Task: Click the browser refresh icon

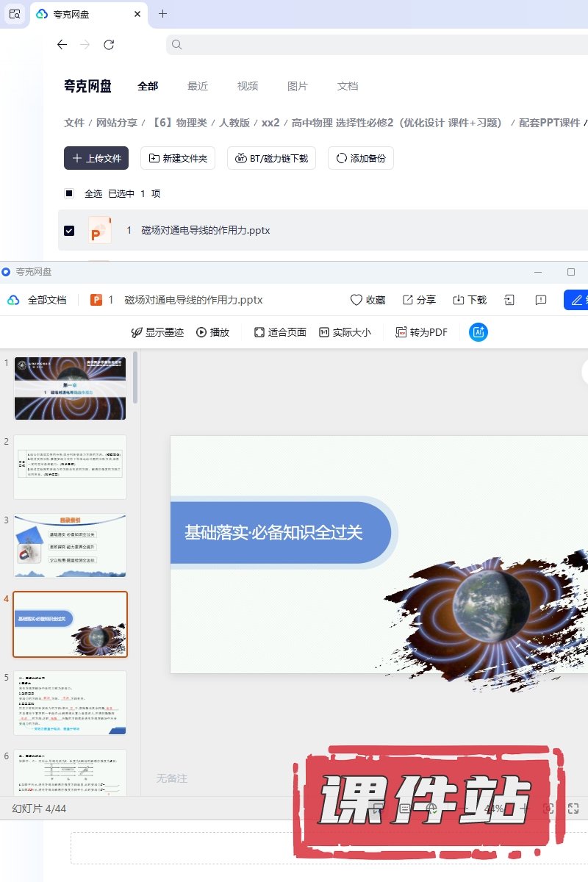Action: click(x=109, y=45)
